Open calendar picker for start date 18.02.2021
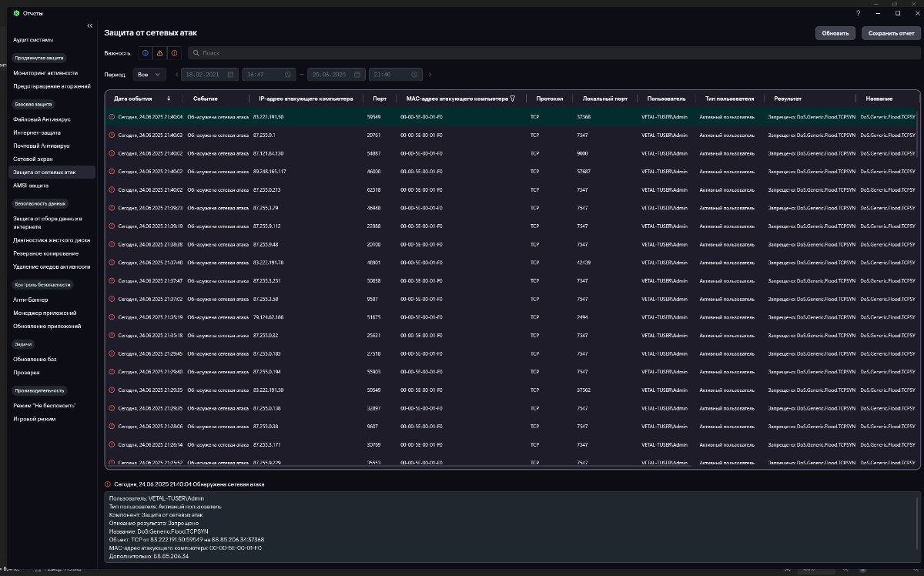924x576 pixels. [x=230, y=75]
